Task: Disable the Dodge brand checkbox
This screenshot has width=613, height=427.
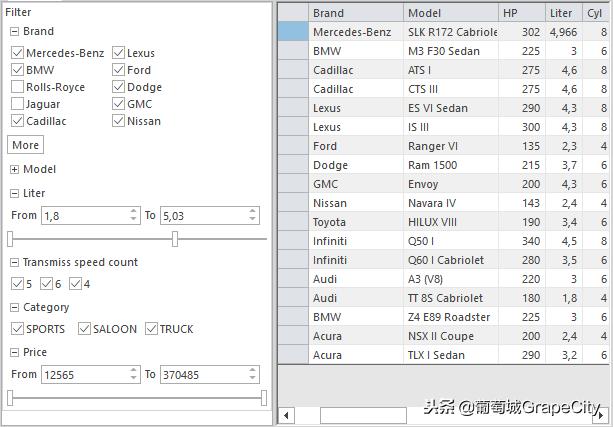Action: 118,87
